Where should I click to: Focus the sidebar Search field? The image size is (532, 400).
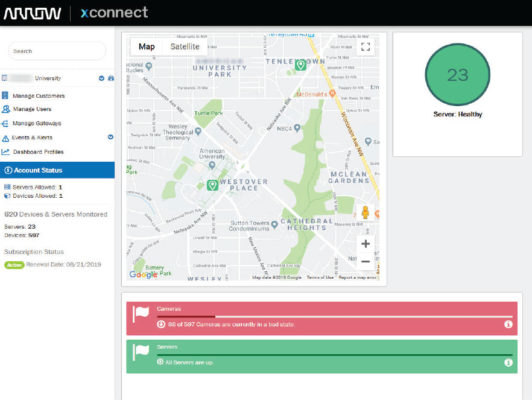pos(57,51)
